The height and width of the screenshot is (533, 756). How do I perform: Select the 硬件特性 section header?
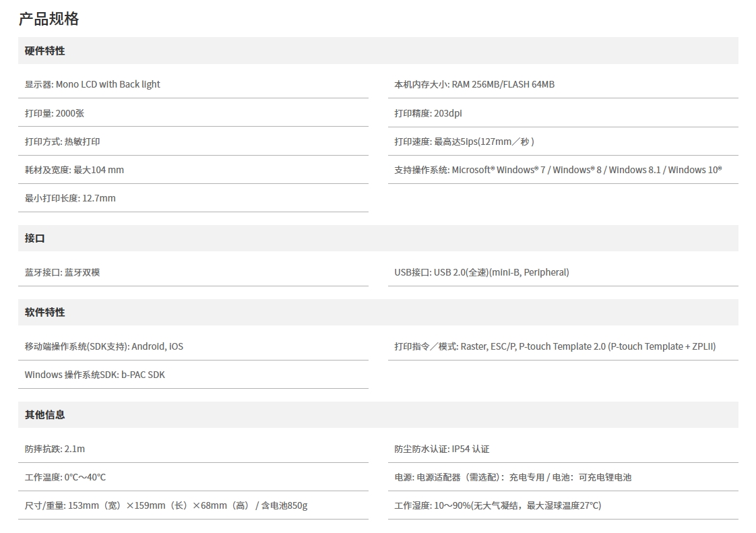pos(44,51)
